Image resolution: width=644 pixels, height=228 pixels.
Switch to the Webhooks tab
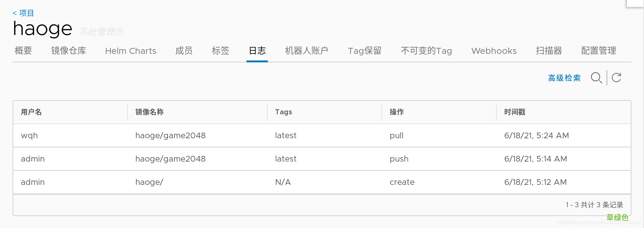(x=494, y=51)
